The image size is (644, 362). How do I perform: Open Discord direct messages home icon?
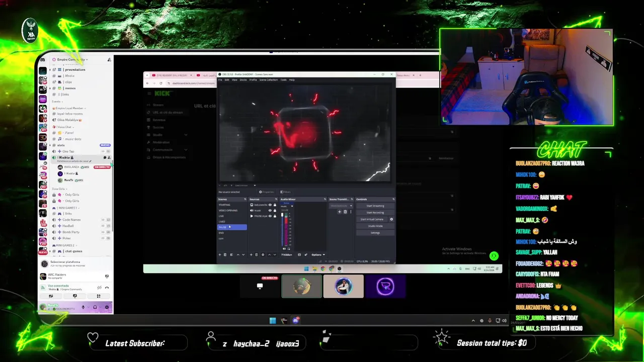click(43, 59)
